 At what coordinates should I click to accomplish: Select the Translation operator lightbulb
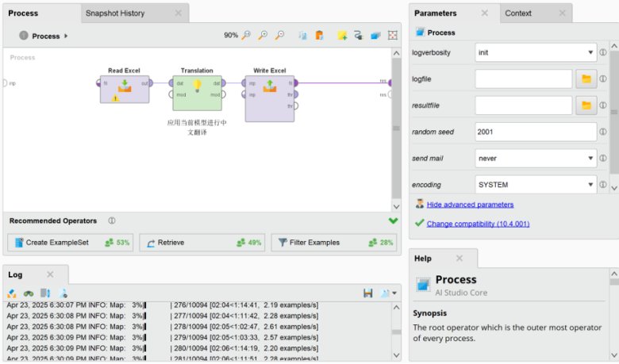[197, 86]
